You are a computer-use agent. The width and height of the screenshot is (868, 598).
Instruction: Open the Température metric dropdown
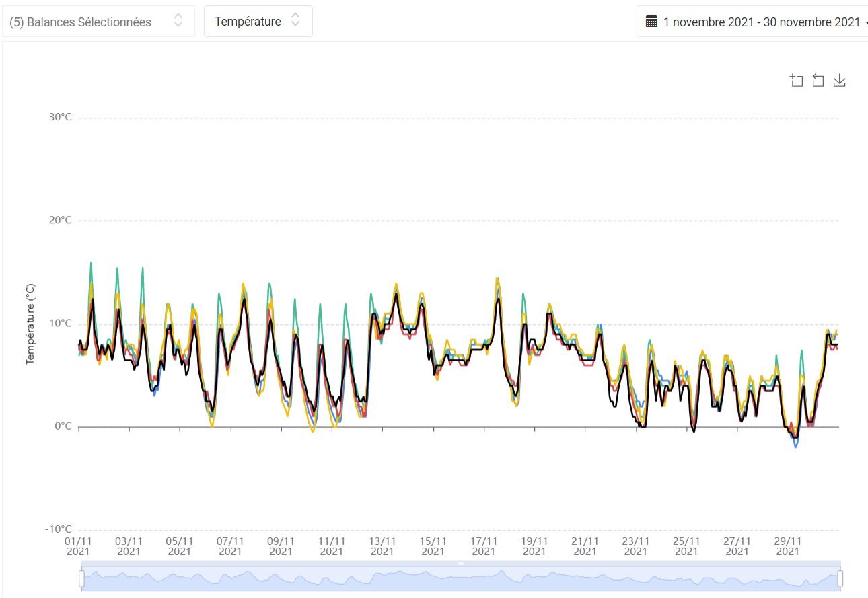pyautogui.click(x=258, y=22)
